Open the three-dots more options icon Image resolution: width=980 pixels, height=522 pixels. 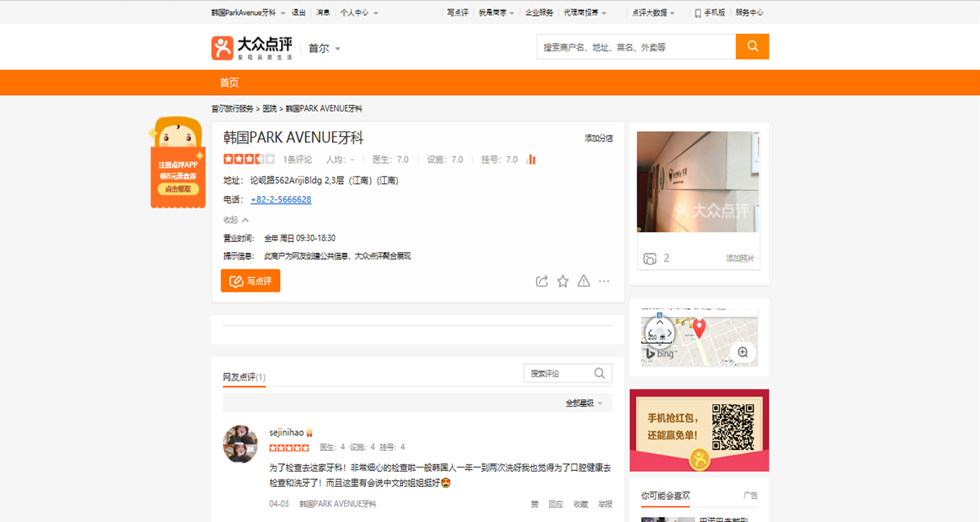604,281
